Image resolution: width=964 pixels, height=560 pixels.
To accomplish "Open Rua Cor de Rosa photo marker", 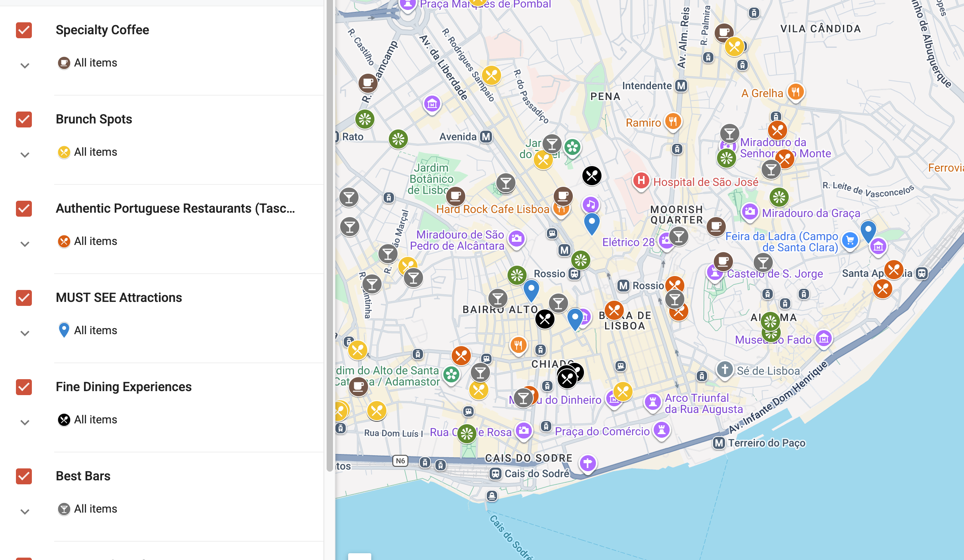I will 524,431.
